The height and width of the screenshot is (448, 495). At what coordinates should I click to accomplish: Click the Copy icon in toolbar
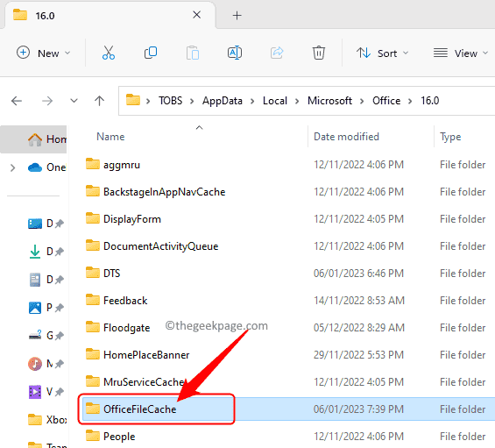[151, 53]
